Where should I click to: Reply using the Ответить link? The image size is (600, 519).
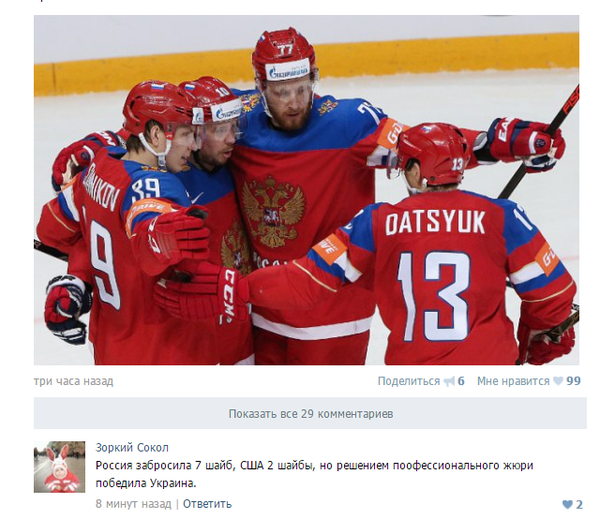[207, 504]
